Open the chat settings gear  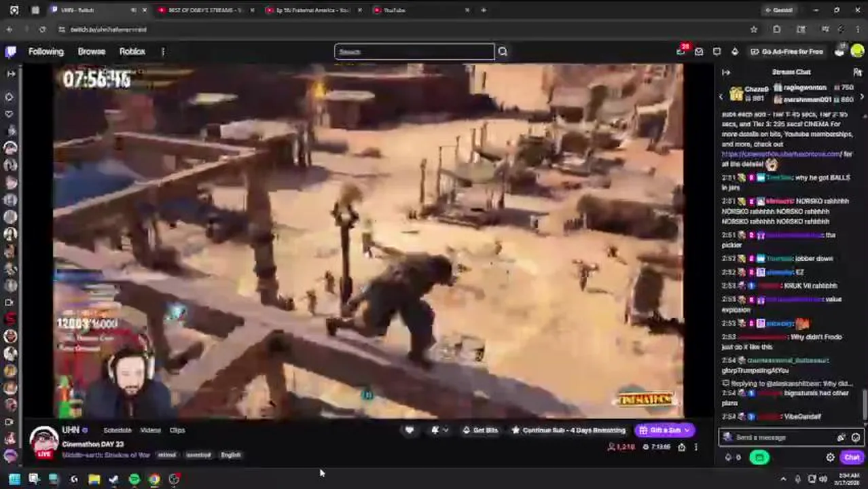pyautogui.click(x=830, y=458)
